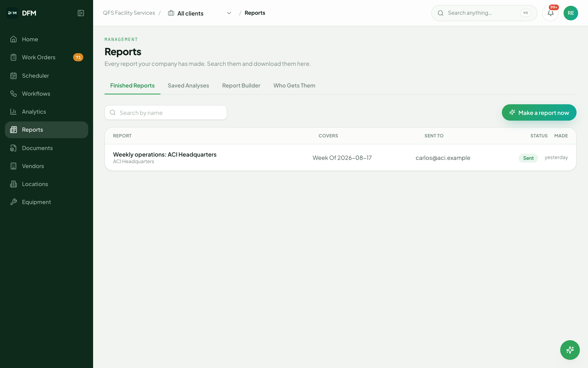The width and height of the screenshot is (588, 368).
Task: Open Scheduler in the sidebar
Action: (x=46, y=76)
